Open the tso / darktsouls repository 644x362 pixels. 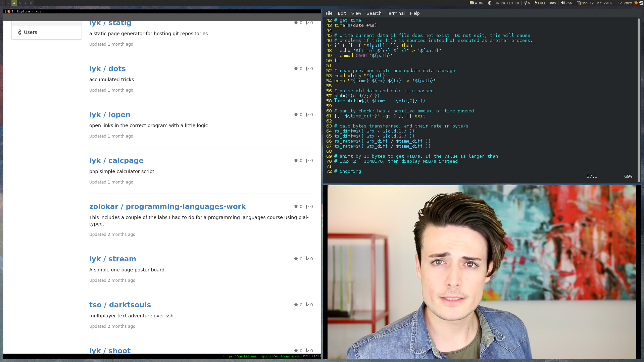tap(120, 305)
